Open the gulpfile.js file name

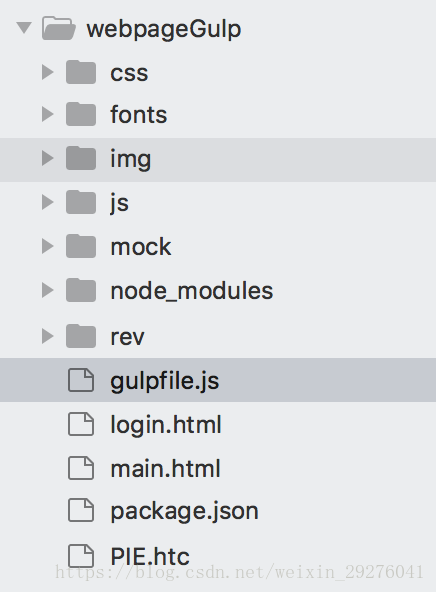coord(165,382)
